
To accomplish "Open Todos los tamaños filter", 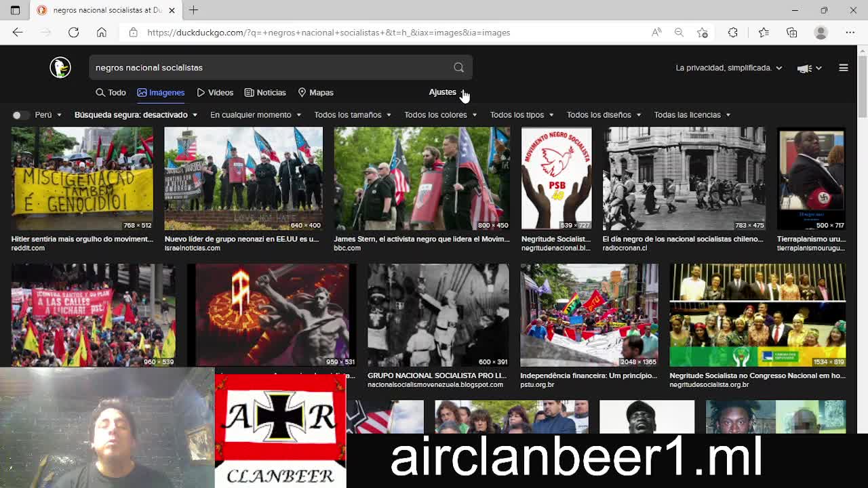I will pyautogui.click(x=353, y=115).
